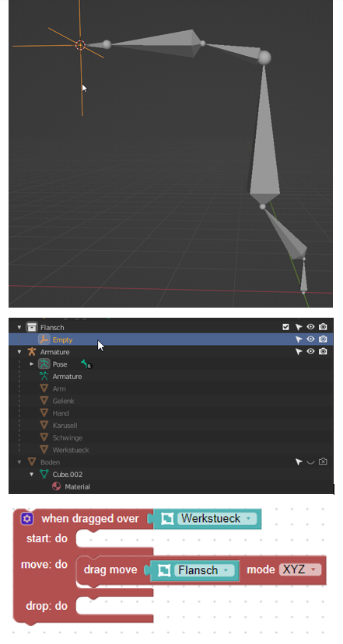Collapse the Armature tree entry
343x644 pixels.
click(x=19, y=352)
